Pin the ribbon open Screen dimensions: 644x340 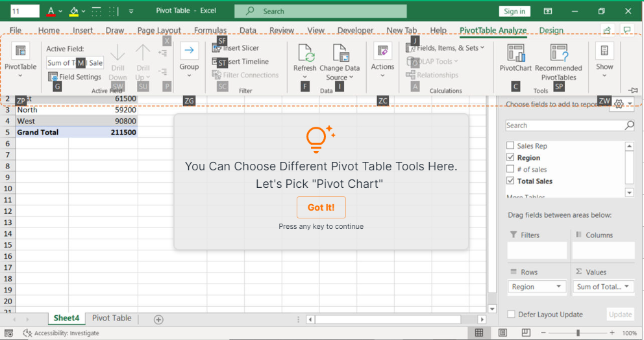[x=633, y=90]
